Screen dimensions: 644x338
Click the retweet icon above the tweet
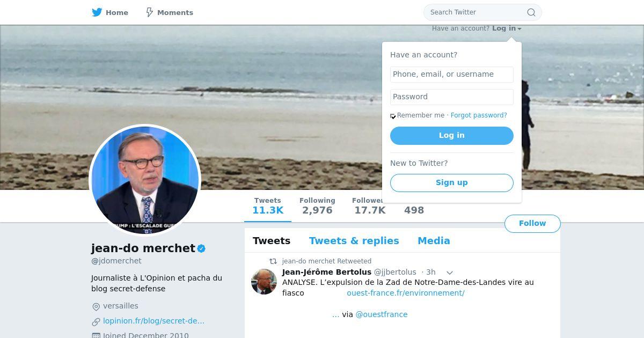[x=273, y=261]
